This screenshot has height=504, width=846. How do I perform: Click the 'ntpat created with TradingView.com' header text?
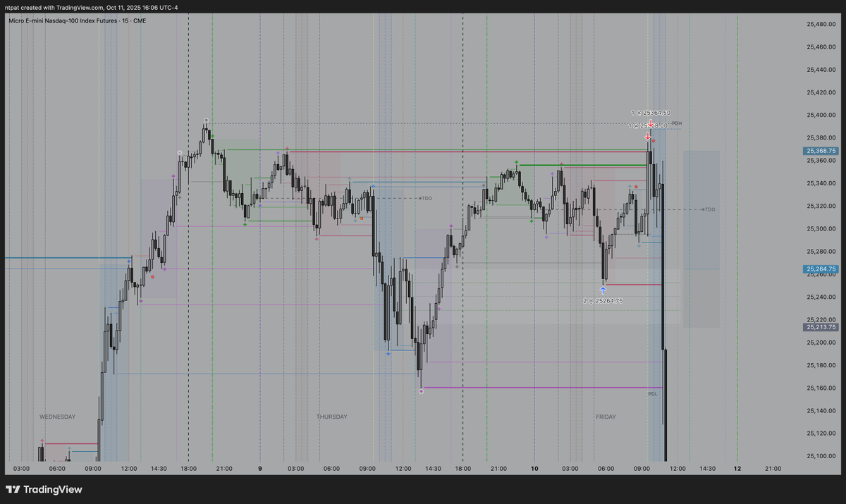coord(55,7)
